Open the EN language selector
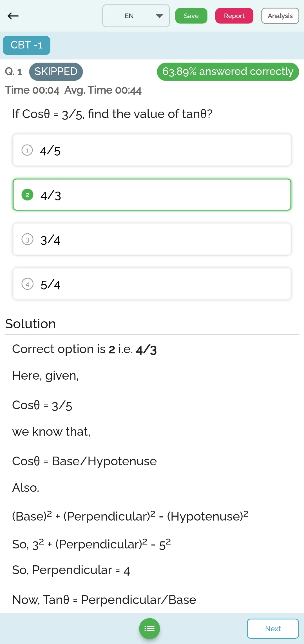 136,16
